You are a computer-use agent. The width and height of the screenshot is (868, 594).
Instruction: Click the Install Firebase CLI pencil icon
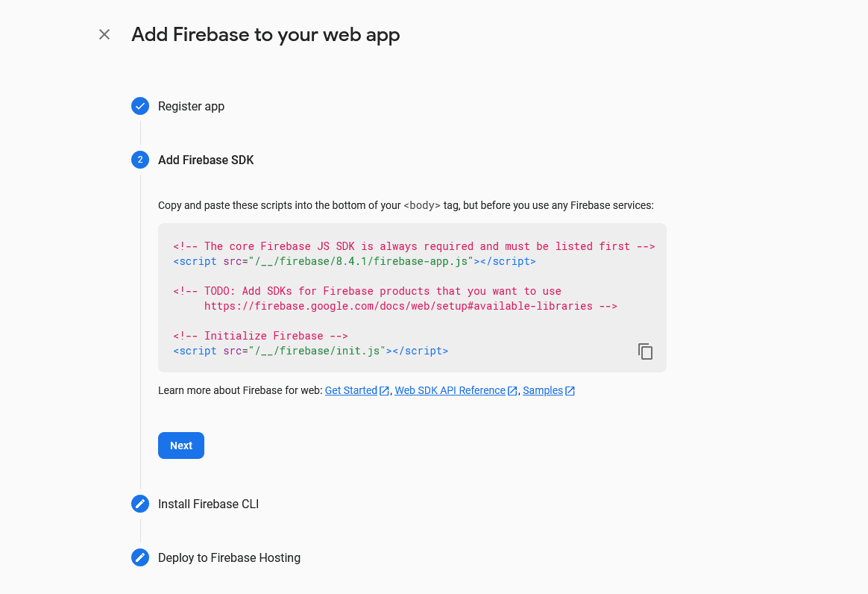[140, 504]
